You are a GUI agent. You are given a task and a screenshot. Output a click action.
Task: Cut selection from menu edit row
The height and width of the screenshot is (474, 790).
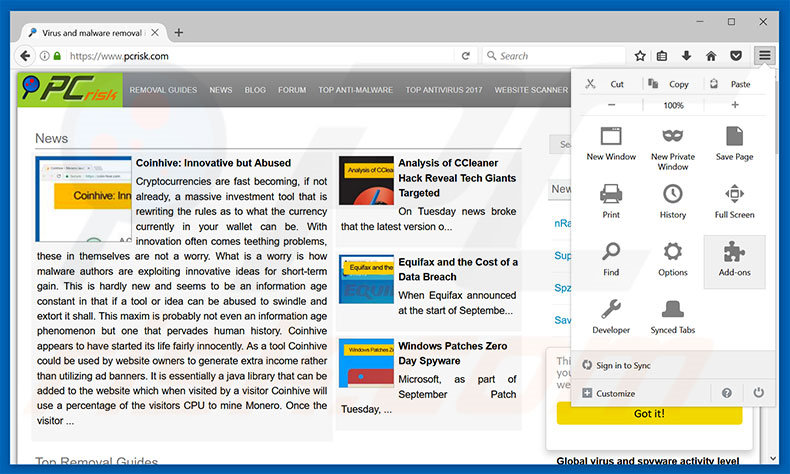pos(606,84)
